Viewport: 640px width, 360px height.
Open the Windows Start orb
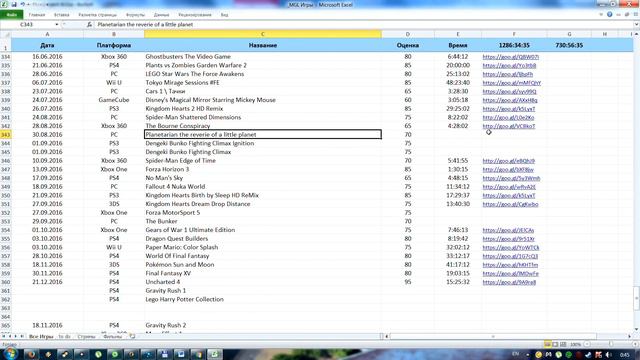10,354
